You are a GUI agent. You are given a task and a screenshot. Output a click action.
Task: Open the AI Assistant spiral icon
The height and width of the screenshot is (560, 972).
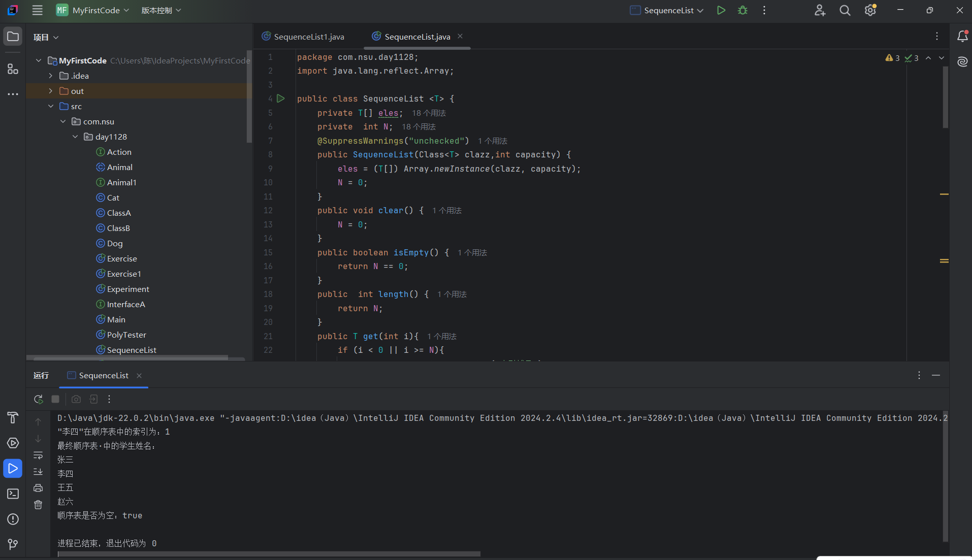(962, 61)
